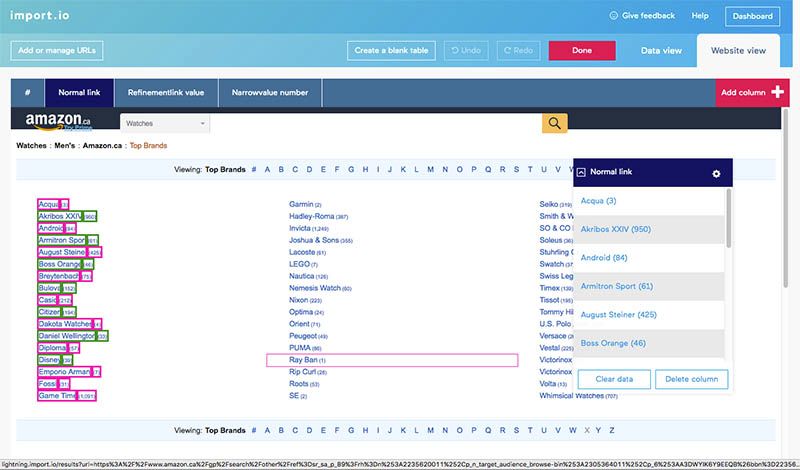Viewport: 800px width, 470px height.
Task: Click the Amazon.ca breadcrumb link
Action: pyautogui.click(x=102, y=145)
